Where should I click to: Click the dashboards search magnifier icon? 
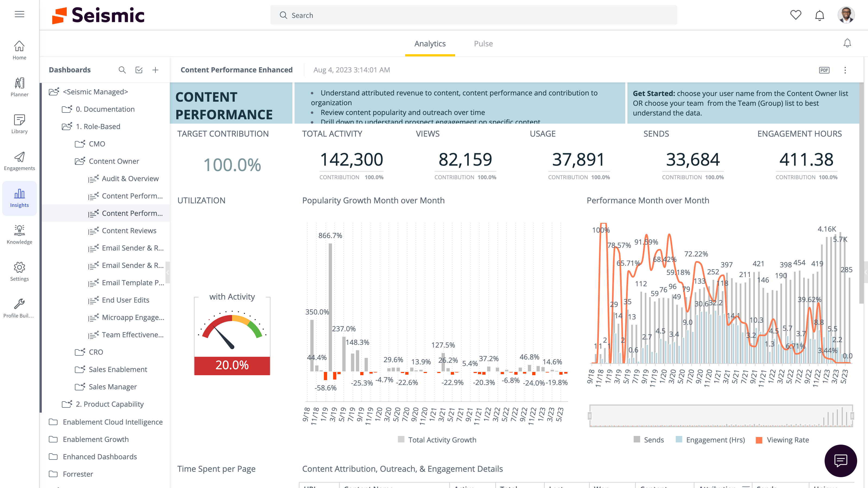tap(122, 70)
